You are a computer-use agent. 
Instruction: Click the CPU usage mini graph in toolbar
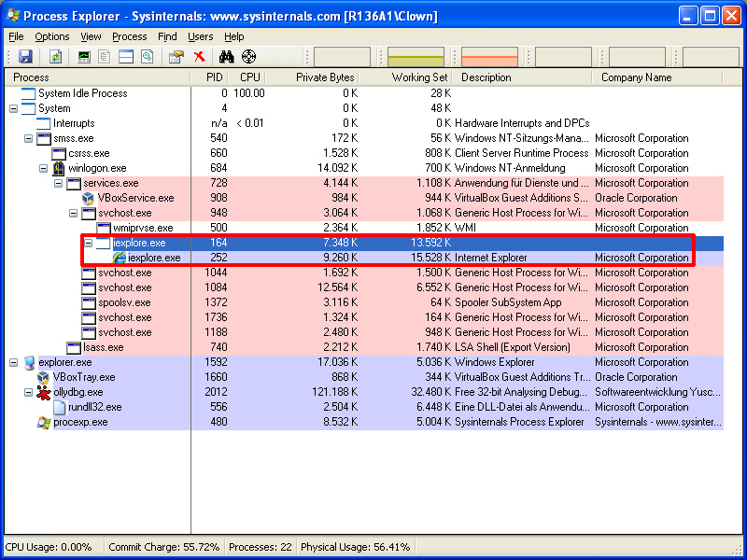click(x=342, y=57)
